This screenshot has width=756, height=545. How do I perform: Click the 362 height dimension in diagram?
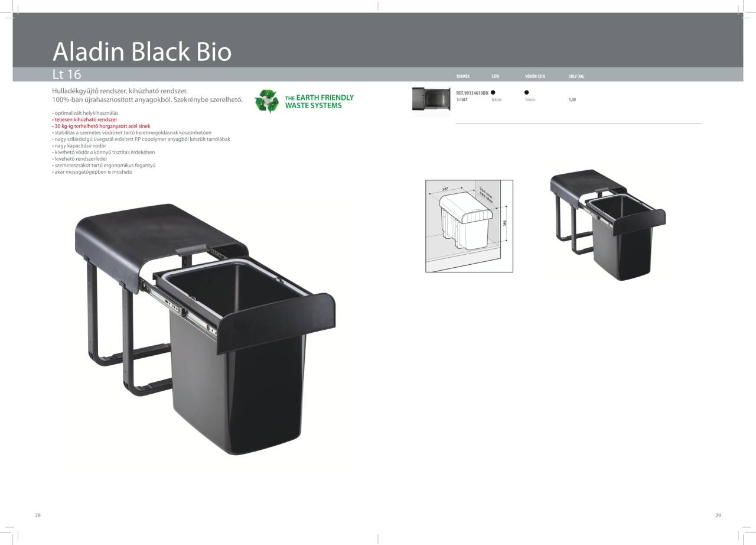point(504,223)
